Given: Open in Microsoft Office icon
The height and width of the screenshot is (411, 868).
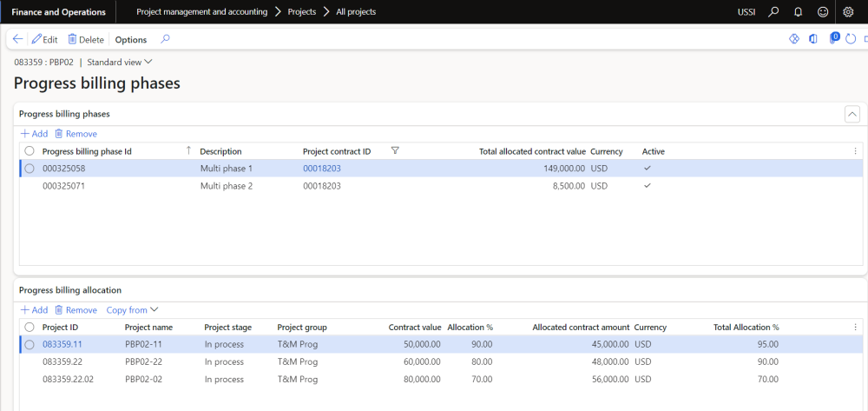Looking at the screenshot, I should [813, 39].
